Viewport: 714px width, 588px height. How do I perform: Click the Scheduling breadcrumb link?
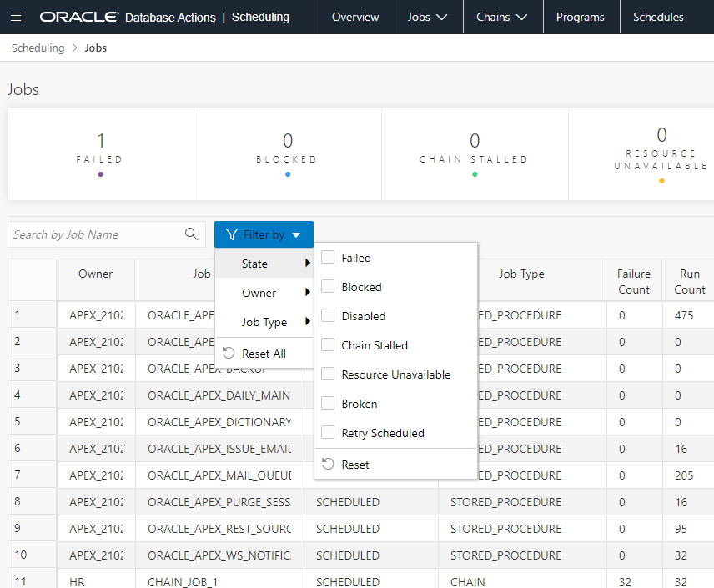(x=38, y=48)
